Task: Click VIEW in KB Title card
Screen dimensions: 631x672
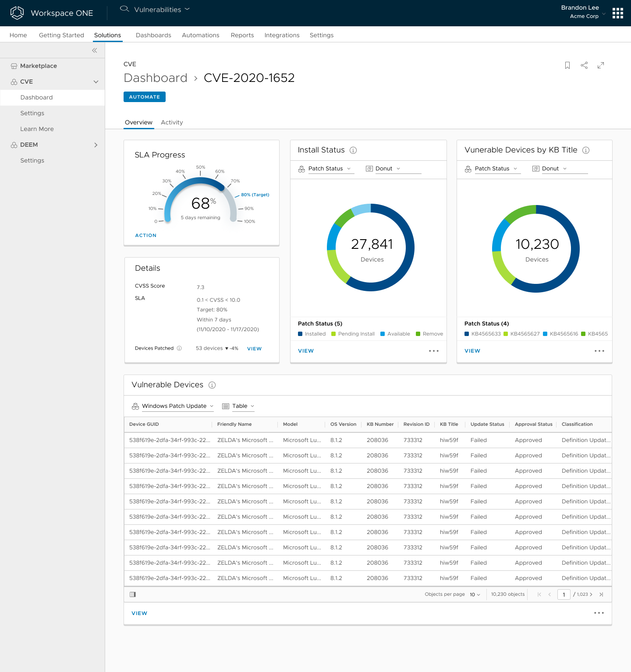Action: pos(472,351)
